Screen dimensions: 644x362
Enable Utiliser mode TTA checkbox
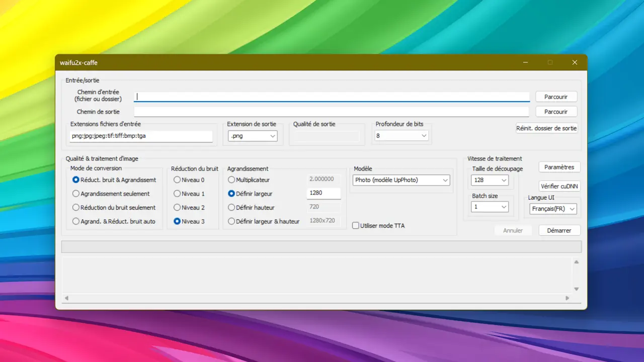coord(356,226)
